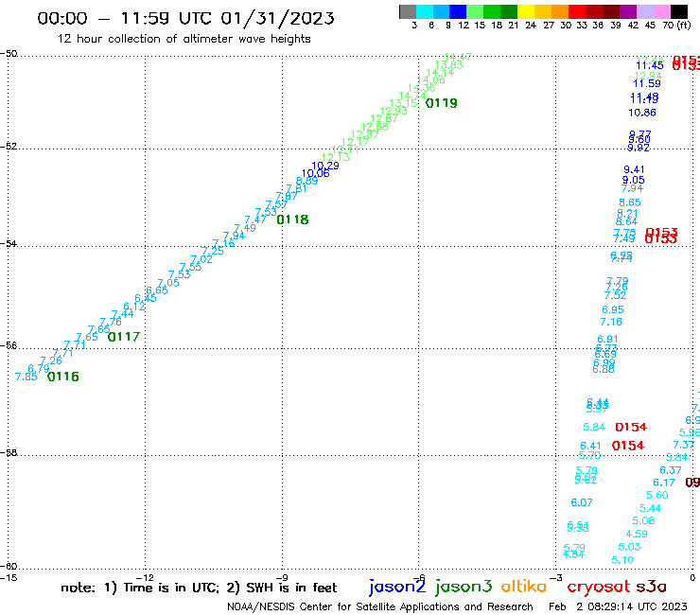The width and height of the screenshot is (700, 615).
Task: Select the altika satellite legend label
Action: pyautogui.click(x=524, y=587)
